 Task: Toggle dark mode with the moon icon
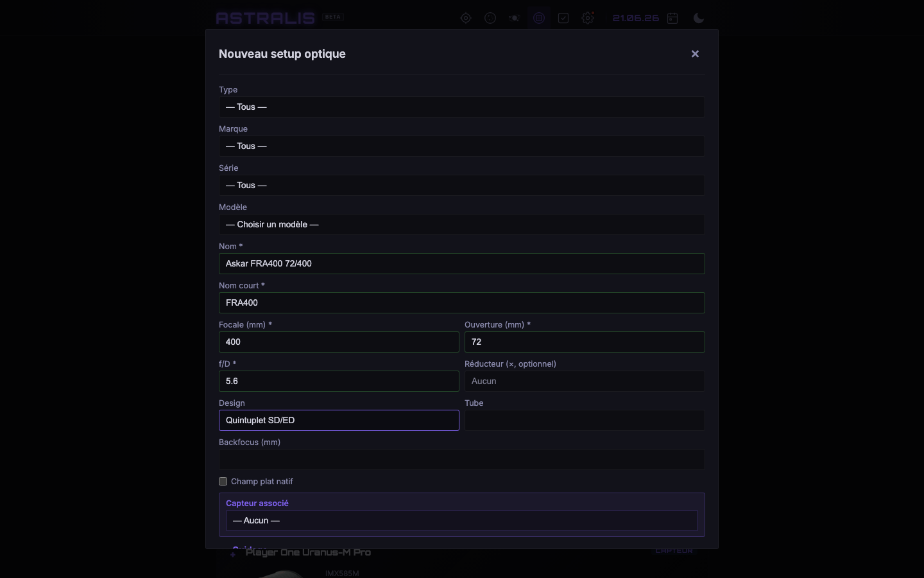click(699, 18)
